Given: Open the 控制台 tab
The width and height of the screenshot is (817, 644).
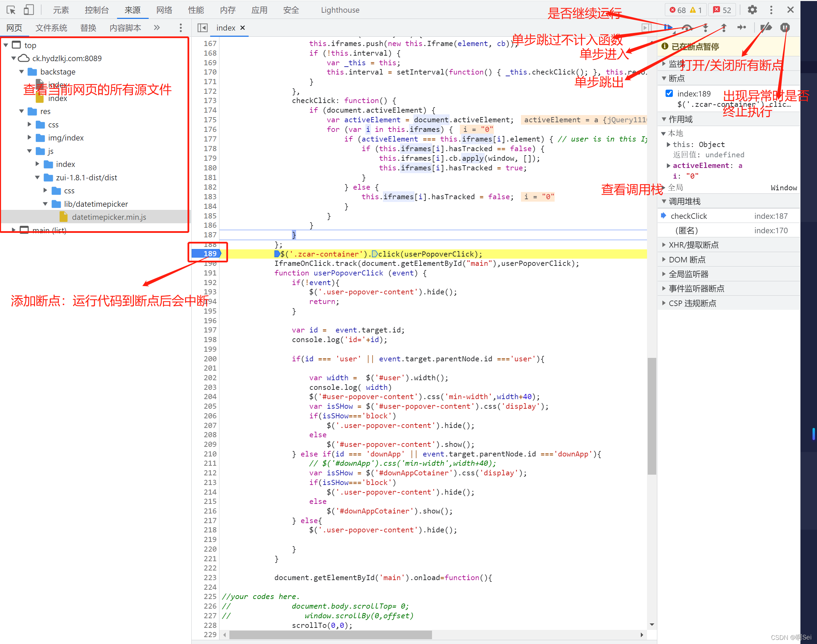Looking at the screenshot, I should pyautogui.click(x=97, y=10).
